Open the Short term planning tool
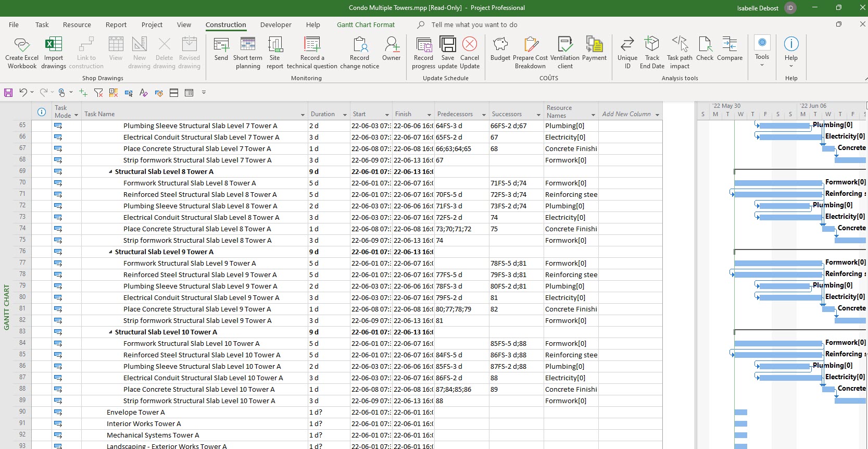Image resolution: width=868 pixels, height=449 pixels. coord(247,45)
